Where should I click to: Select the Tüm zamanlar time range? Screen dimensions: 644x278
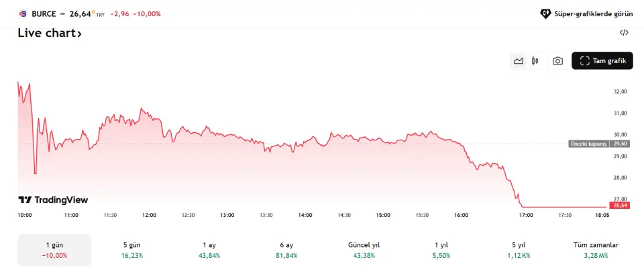point(596,250)
